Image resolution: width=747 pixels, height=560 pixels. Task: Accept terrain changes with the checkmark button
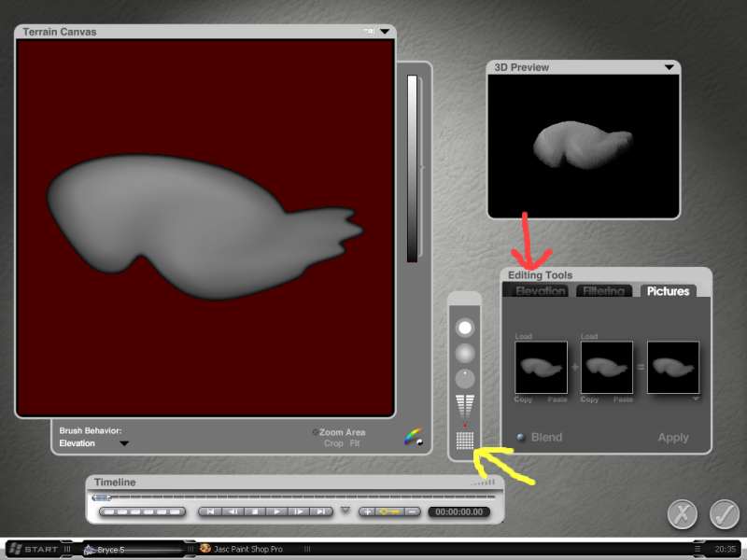click(x=724, y=514)
